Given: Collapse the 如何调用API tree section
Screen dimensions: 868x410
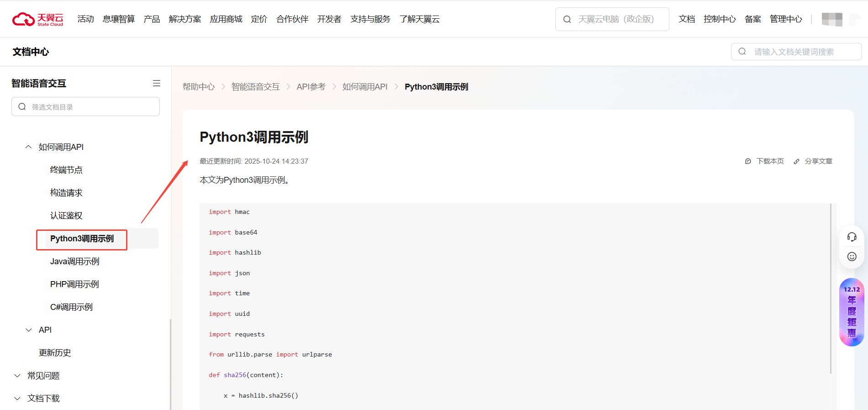Looking at the screenshot, I should click(28, 147).
